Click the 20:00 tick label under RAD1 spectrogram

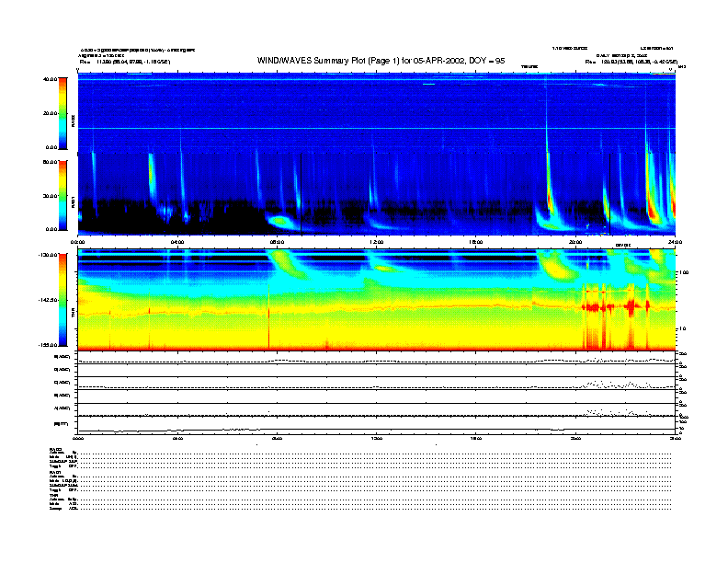575,242
